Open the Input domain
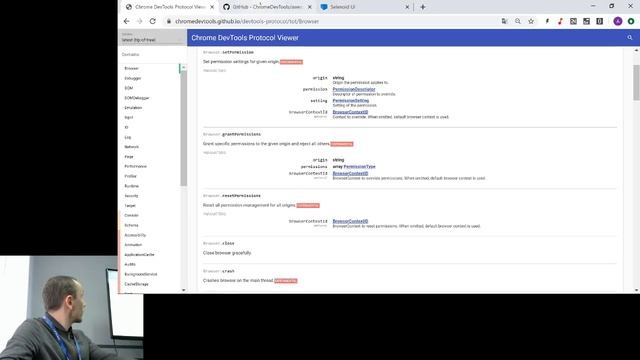 click(x=129, y=118)
